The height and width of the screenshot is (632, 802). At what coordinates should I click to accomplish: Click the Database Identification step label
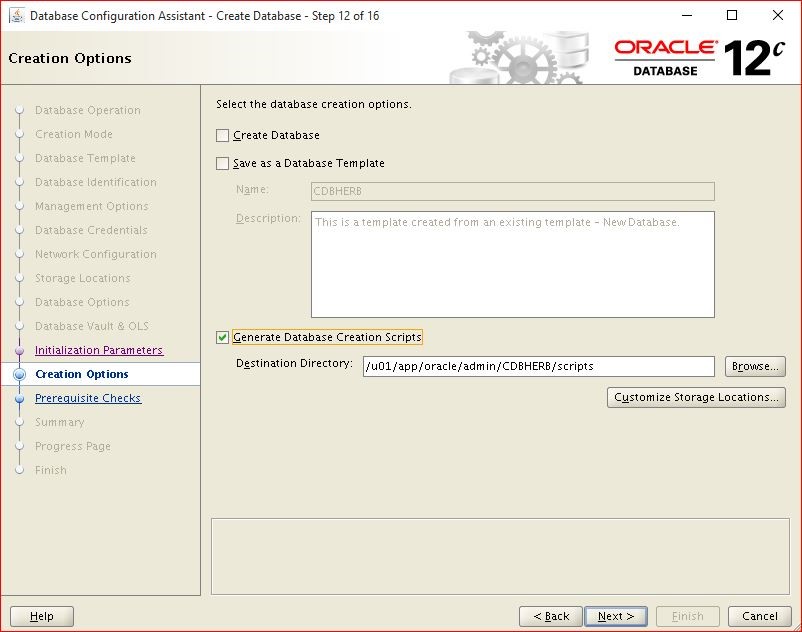[x=96, y=183]
